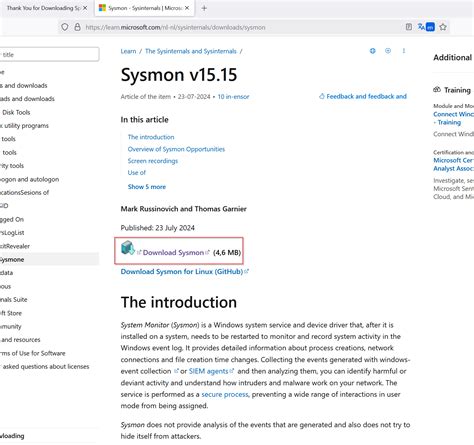Click the Download Sysmon link
Image resolution: width=474 pixels, height=445 pixels.
point(173,252)
